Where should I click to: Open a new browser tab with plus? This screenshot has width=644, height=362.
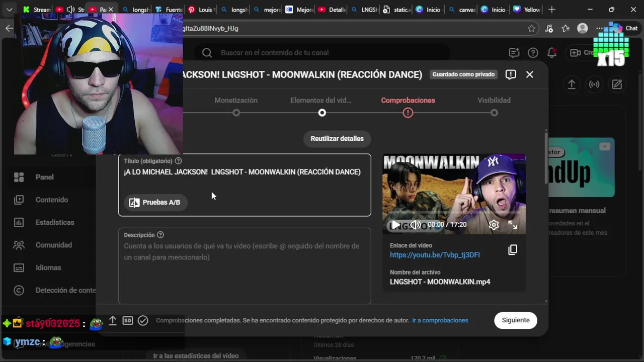point(552,10)
